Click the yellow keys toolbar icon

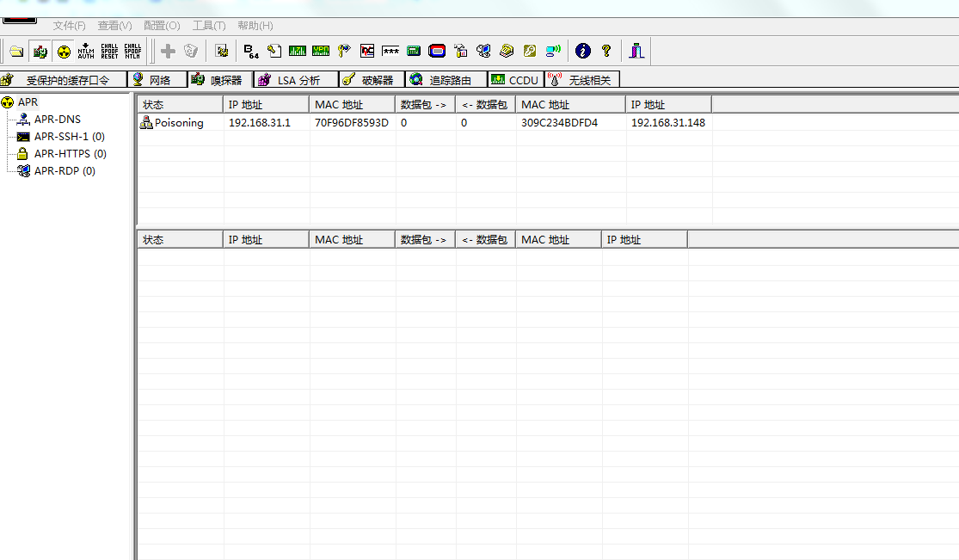click(344, 52)
